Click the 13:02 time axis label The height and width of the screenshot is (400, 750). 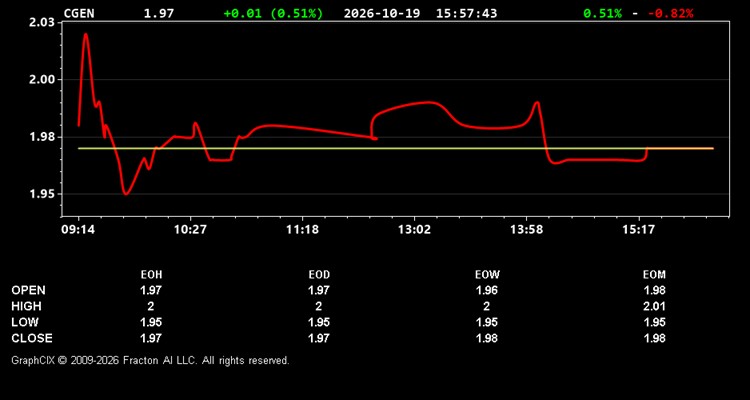tap(414, 230)
